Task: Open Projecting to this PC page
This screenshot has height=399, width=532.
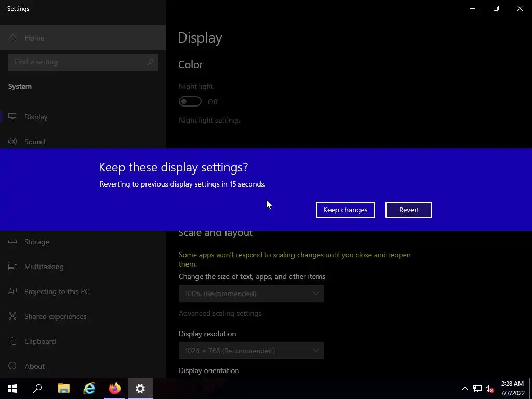Action: pyautogui.click(x=83, y=291)
